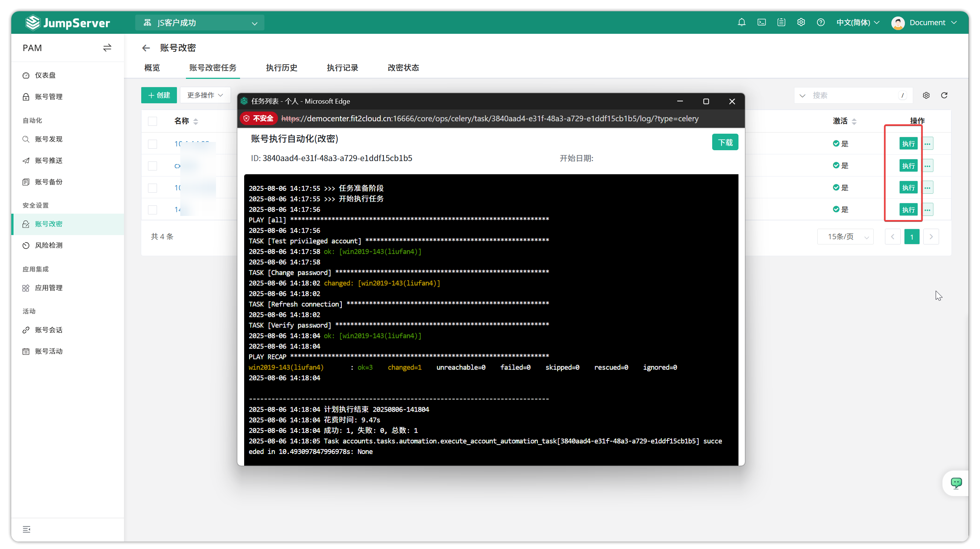Open the chat support bubble icon
This screenshot has width=980, height=549.
click(x=956, y=483)
